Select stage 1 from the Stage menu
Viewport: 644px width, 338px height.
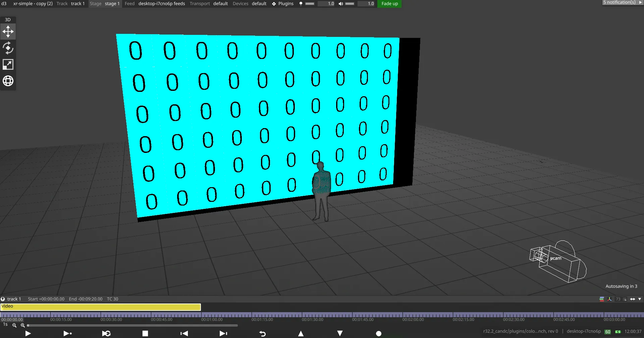point(112,4)
